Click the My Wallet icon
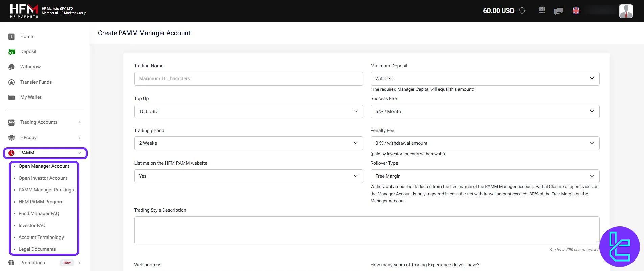644x271 pixels. (11, 97)
